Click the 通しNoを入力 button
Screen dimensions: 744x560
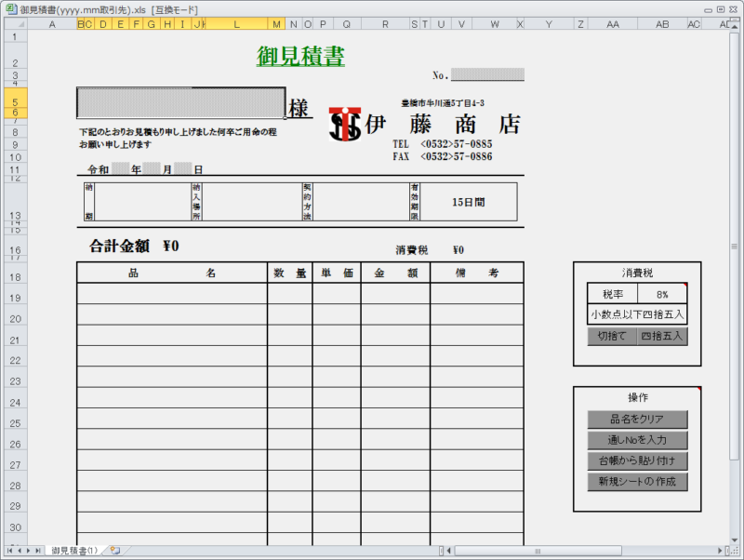click(637, 440)
